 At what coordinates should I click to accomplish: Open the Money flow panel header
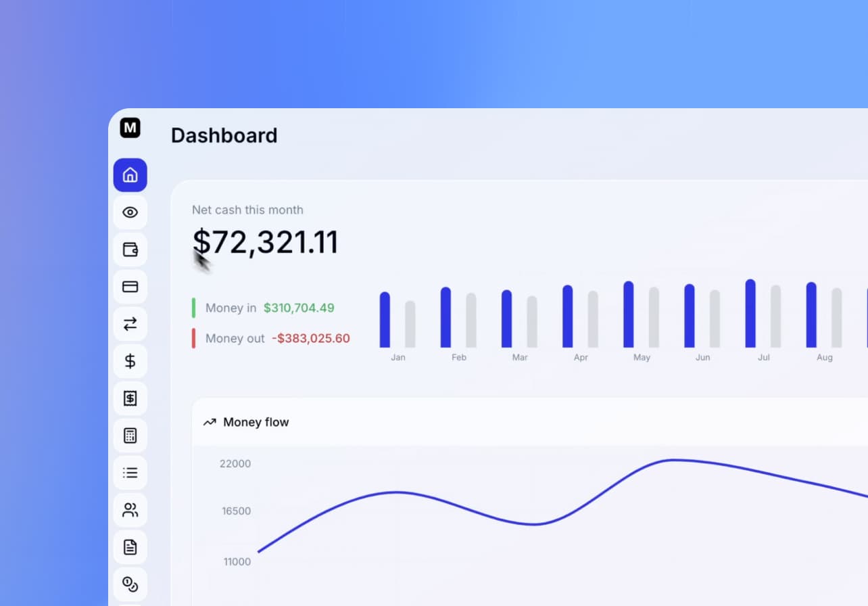pos(256,422)
